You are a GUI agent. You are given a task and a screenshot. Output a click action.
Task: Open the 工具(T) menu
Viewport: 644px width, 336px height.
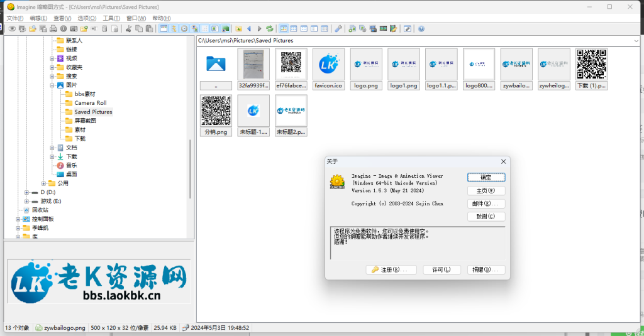[111, 18]
